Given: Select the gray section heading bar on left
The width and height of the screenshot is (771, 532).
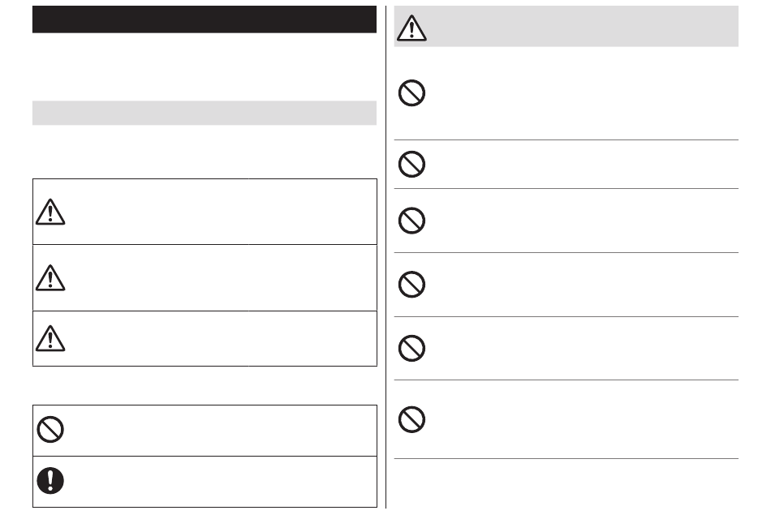Looking at the screenshot, I should coord(204,113).
